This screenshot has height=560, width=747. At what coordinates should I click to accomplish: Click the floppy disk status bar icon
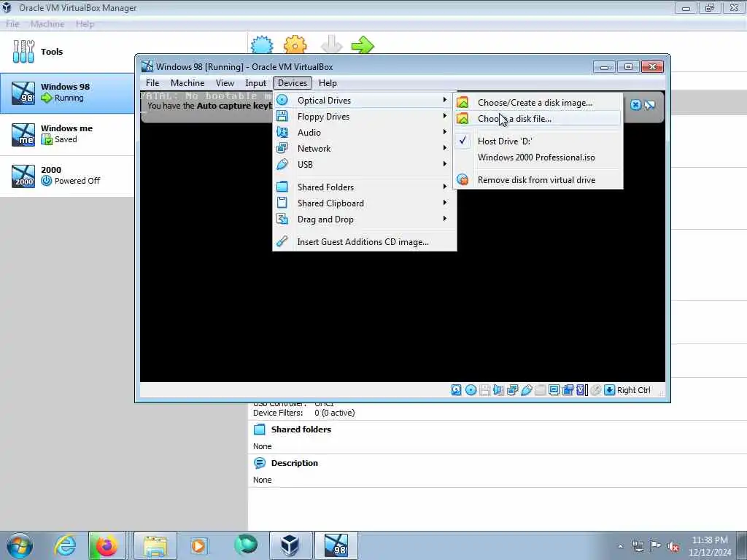[484, 390]
